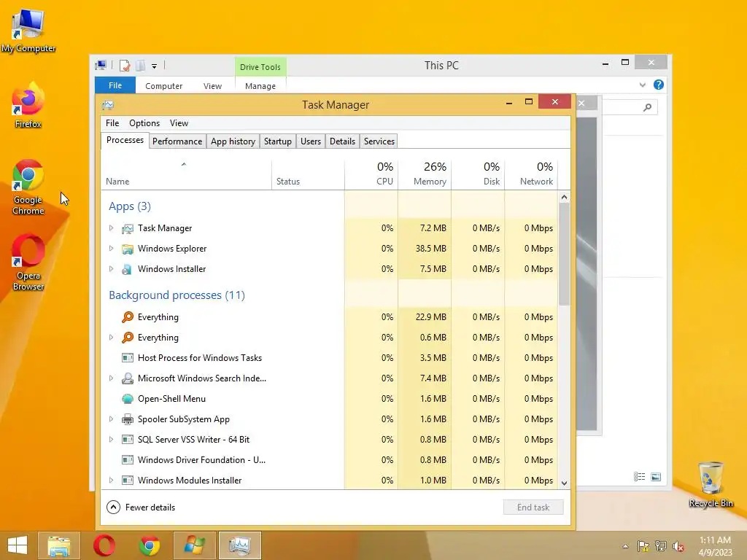Expand the Windows Installer row
The width and height of the screenshot is (747, 560).
(x=111, y=269)
